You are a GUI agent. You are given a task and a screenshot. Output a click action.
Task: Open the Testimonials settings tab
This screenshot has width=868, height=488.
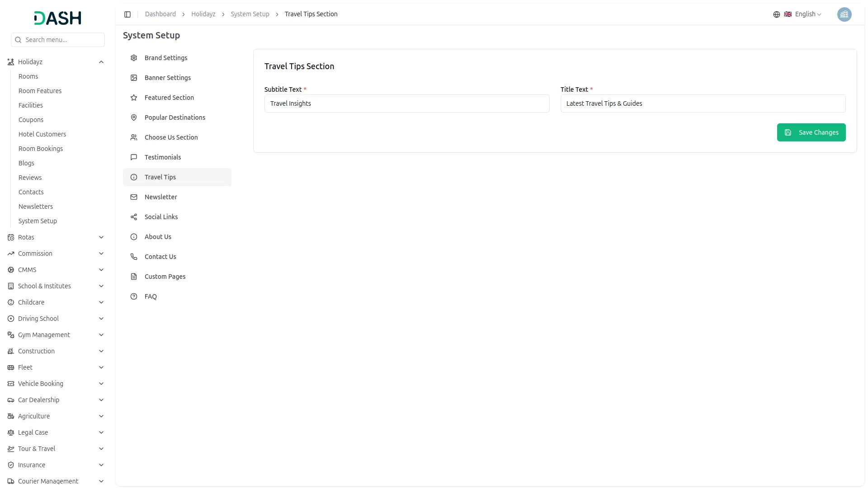click(163, 157)
